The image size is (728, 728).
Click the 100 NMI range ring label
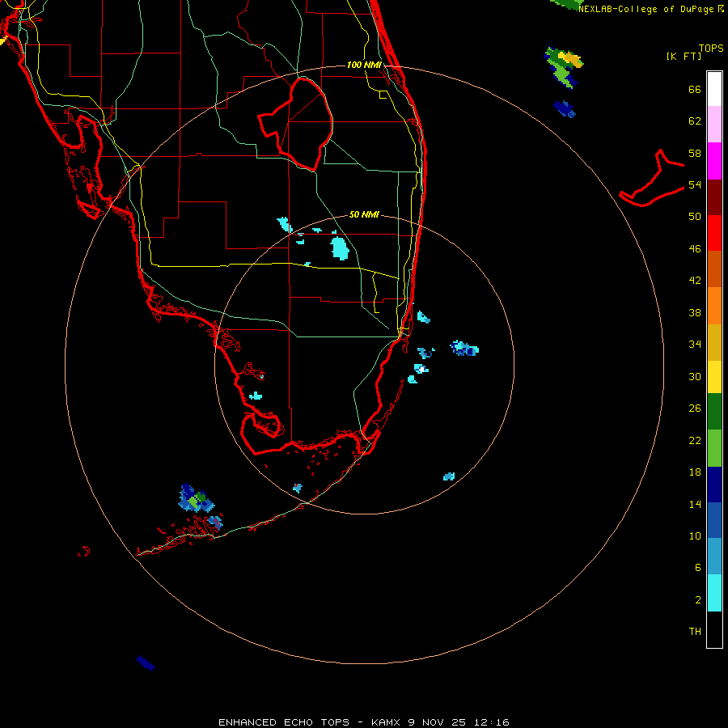[364, 65]
